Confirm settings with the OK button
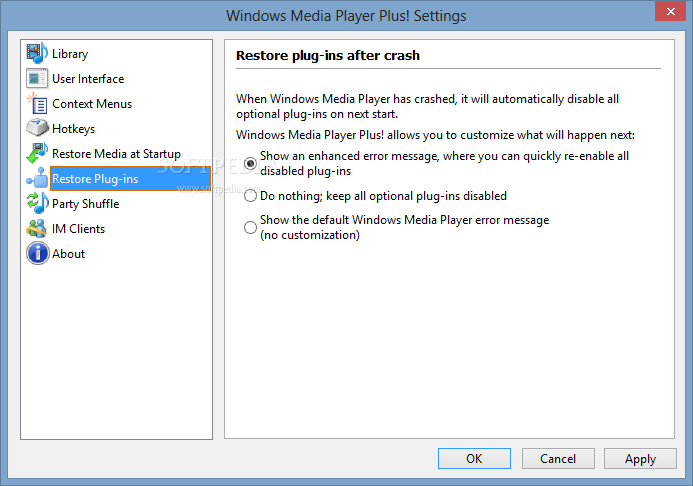This screenshot has height=486, width=693. pyautogui.click(x=474, y=459)
